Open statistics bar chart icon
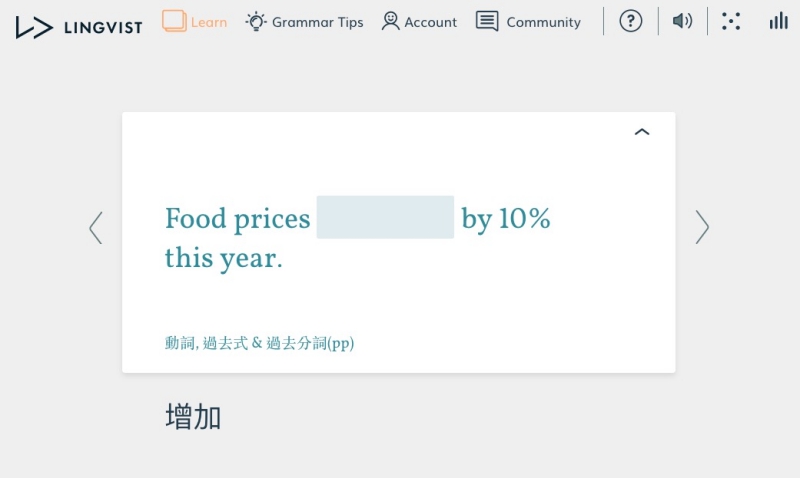The image size is (800, 478). tap(778, 21)
